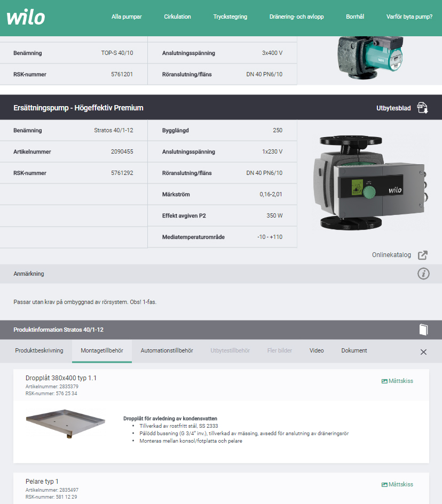Select the Automationstillbehör tab
The image size is (442, 504).
point(167,351)
